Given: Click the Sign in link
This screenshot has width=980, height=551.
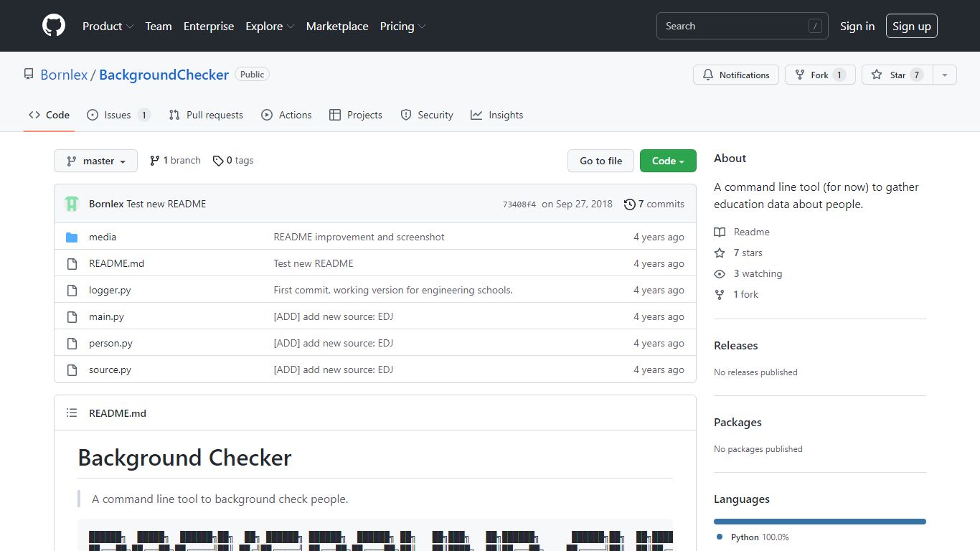Looking at the screenshot, I should pyautogui.click(x=857, y=26).
